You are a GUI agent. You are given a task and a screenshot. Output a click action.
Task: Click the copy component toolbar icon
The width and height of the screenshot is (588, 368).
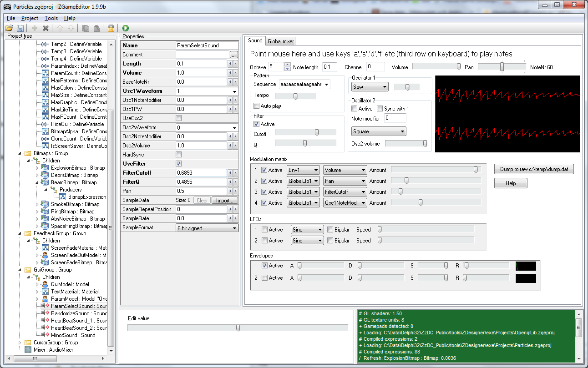(86, 28)
